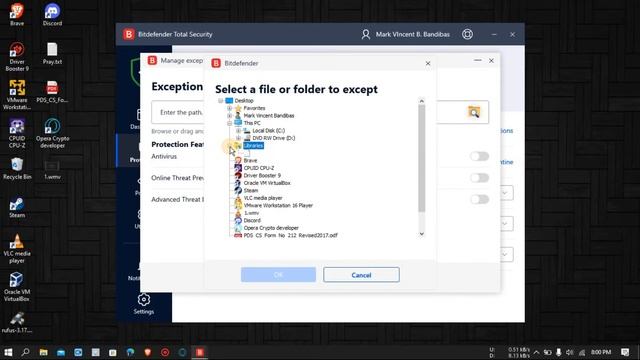Screen dimensions: 640x360
Task: Select VLC media player in the folder tree
Action: [263, 198]
